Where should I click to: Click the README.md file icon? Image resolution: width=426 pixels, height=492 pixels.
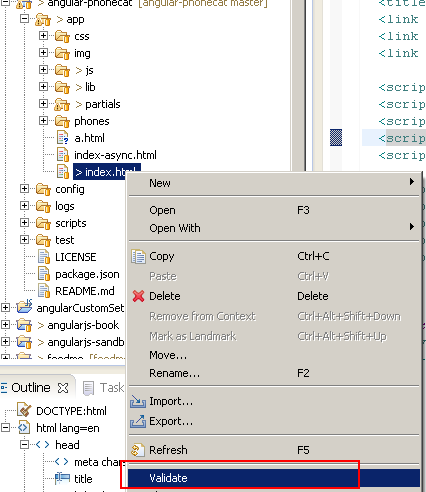(44, 291)
